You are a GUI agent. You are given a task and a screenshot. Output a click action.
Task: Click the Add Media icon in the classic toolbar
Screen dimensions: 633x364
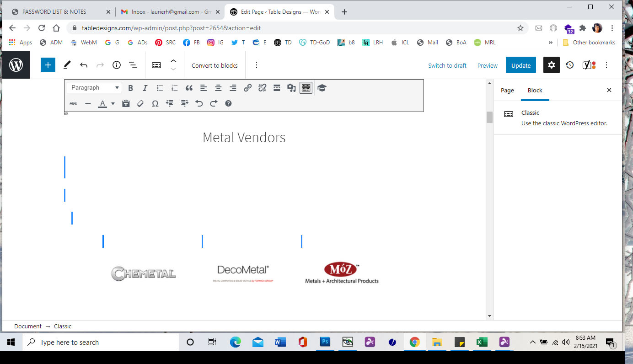291,88
